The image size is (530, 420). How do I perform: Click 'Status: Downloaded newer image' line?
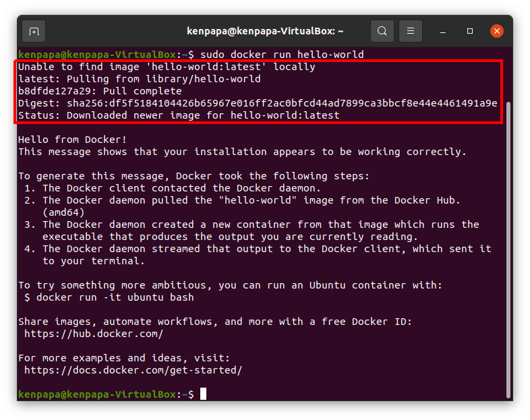tap(179, 115)
